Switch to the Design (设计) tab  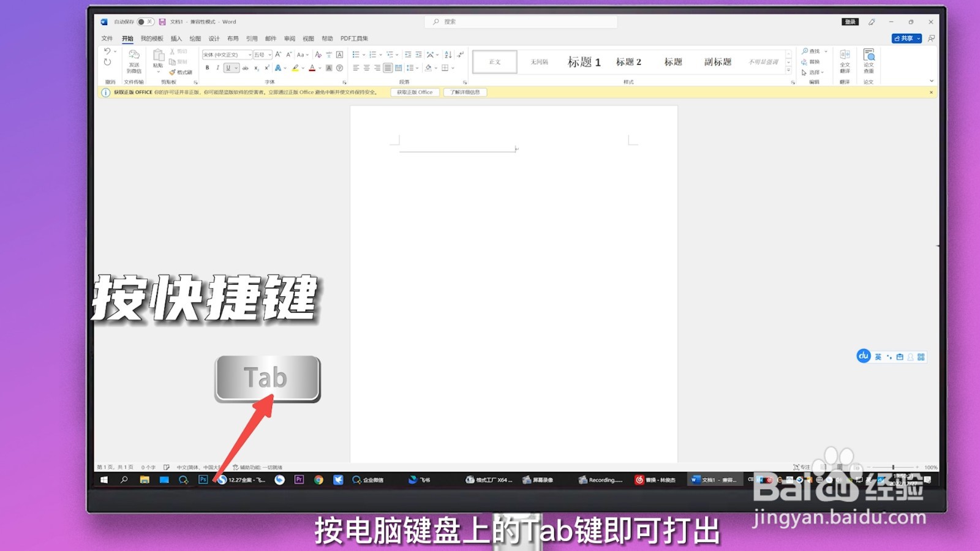point(214,39)
